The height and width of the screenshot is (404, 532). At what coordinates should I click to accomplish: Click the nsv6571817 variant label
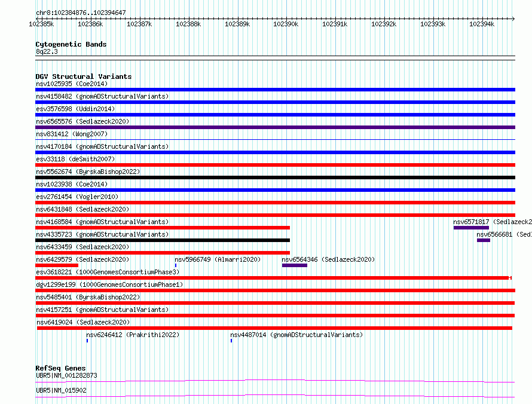click(x=493, y=222)
